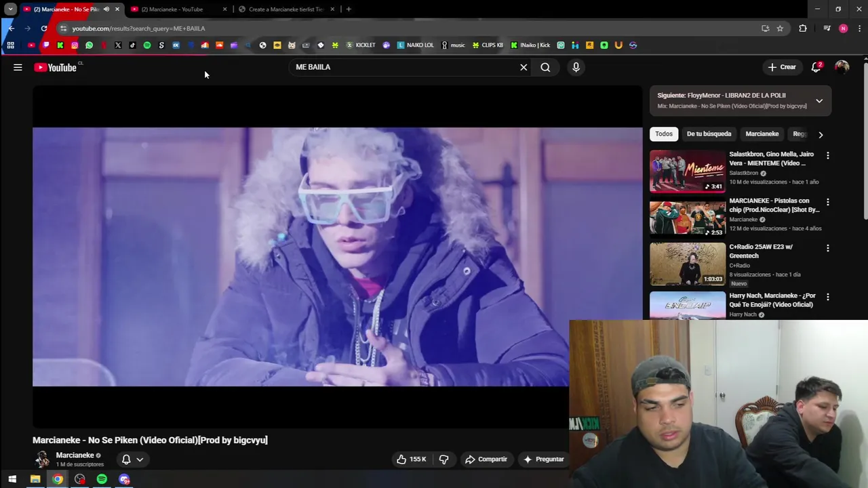The image size is (868, 488).
Task: Share video with Compartir button
Action: (x=486, y=459)
